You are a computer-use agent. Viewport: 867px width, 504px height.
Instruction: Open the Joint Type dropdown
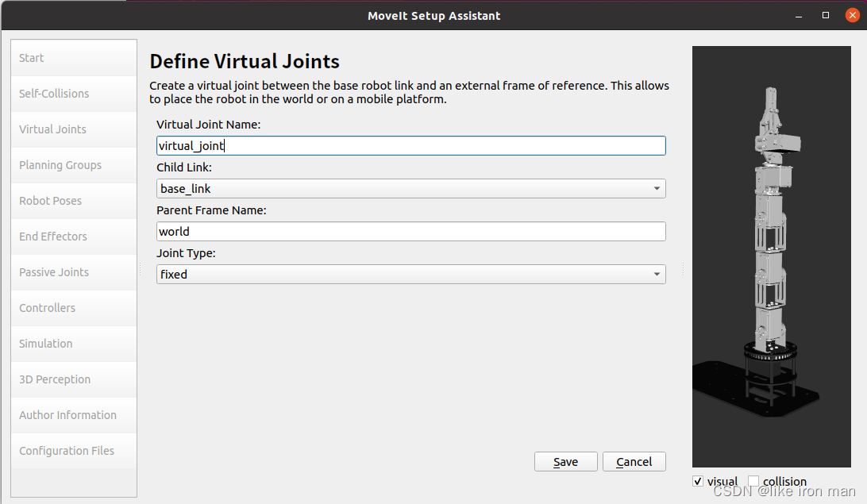pos(410,274)
